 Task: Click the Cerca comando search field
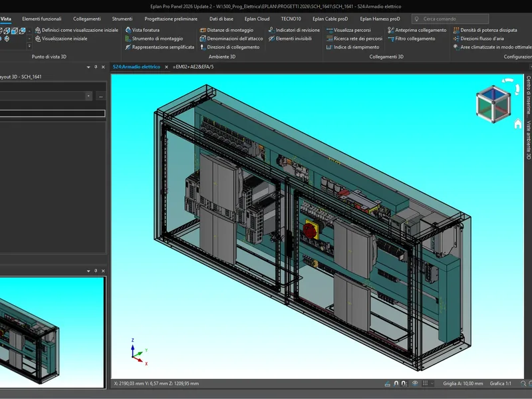pos(450,19)
